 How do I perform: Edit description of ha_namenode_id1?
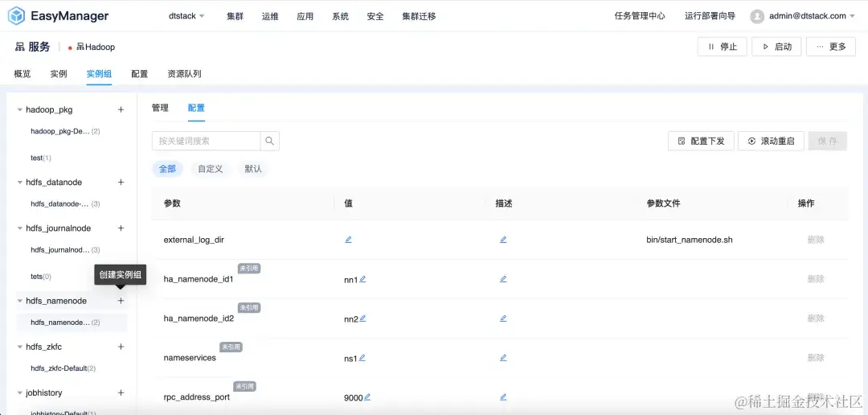click(503, 279)
